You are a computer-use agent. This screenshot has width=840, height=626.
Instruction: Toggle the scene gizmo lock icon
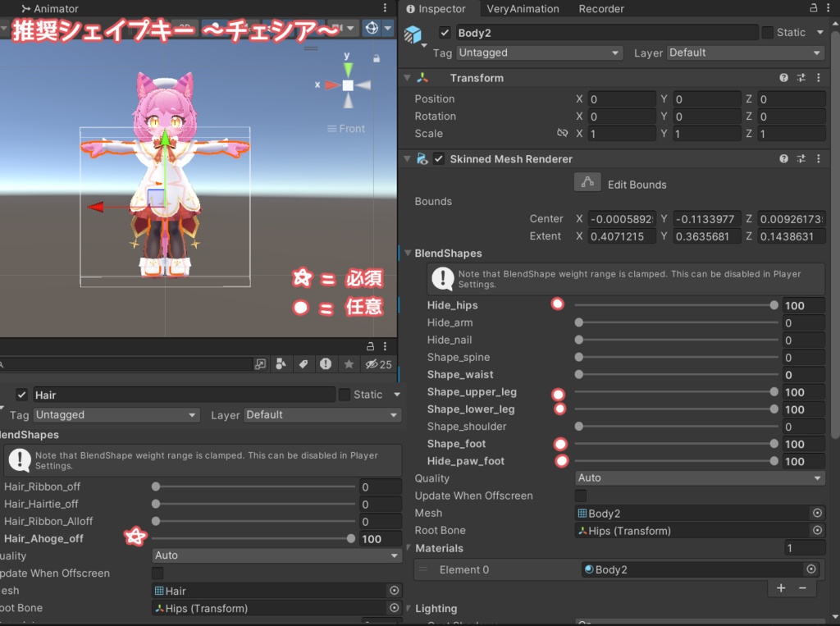coord(377,58)
